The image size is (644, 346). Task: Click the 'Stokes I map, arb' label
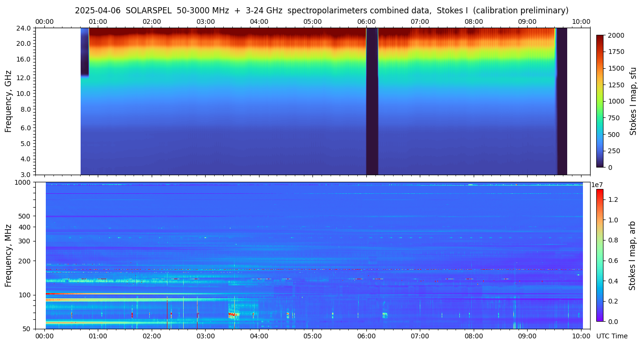(x=632, y=255)
